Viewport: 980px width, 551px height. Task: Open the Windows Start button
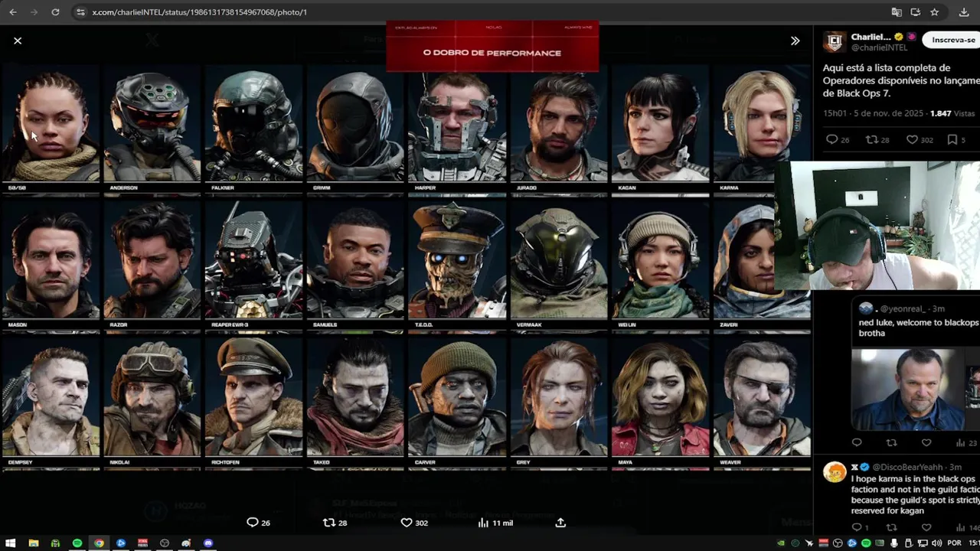click(11, 543)
